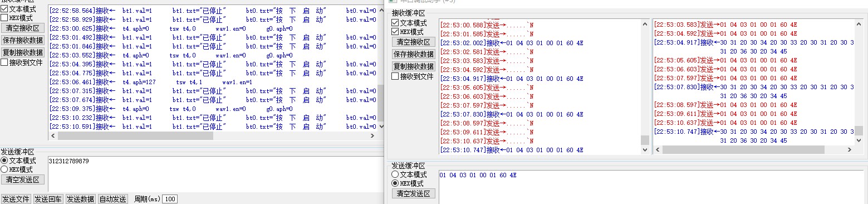Image resolution: width=868 pixels, height=204 pixels.
Task: Click log line [22:53:00.625] in left window
Action: click(171, 28)
